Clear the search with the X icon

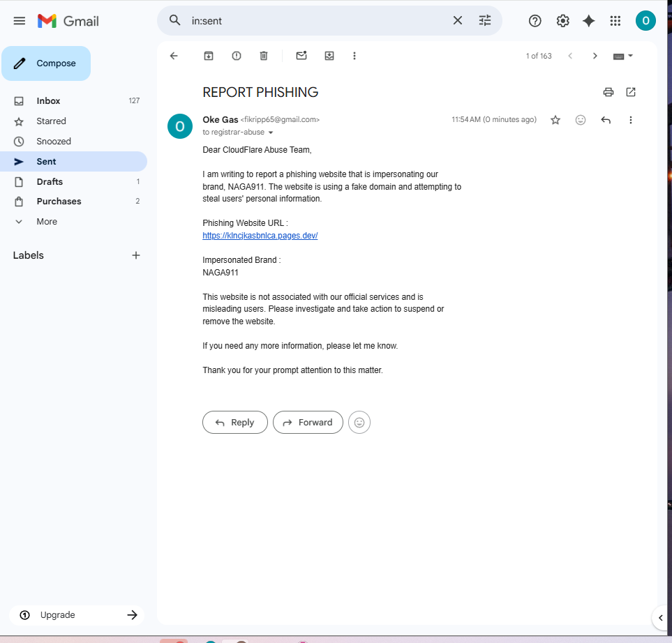coord(457,20)
